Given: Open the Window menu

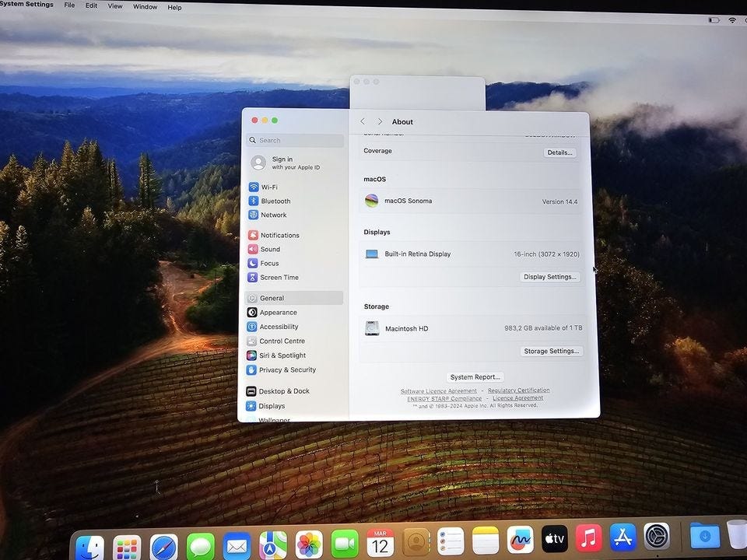Looking at the screenshot, I should point(146,7).
